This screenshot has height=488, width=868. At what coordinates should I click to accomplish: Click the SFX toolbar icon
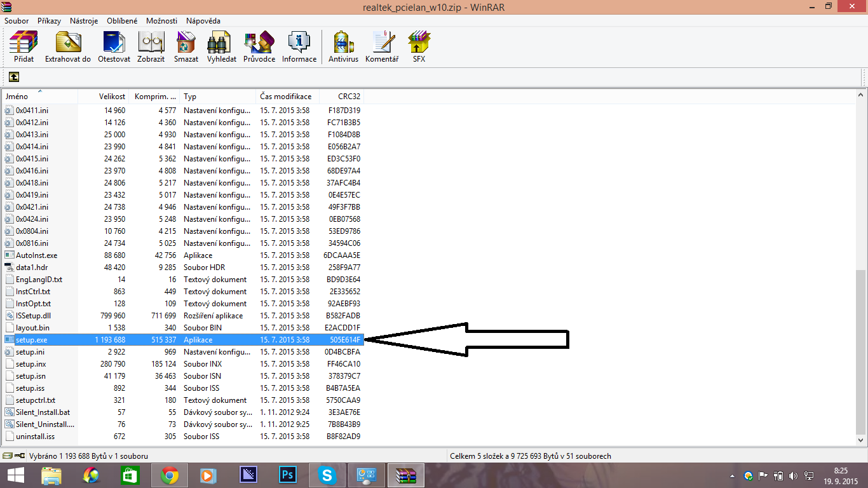pos(419,46)
